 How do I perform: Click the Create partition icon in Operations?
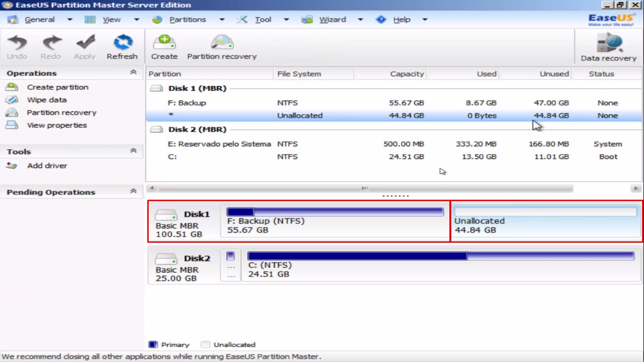[x=12, y=87]
